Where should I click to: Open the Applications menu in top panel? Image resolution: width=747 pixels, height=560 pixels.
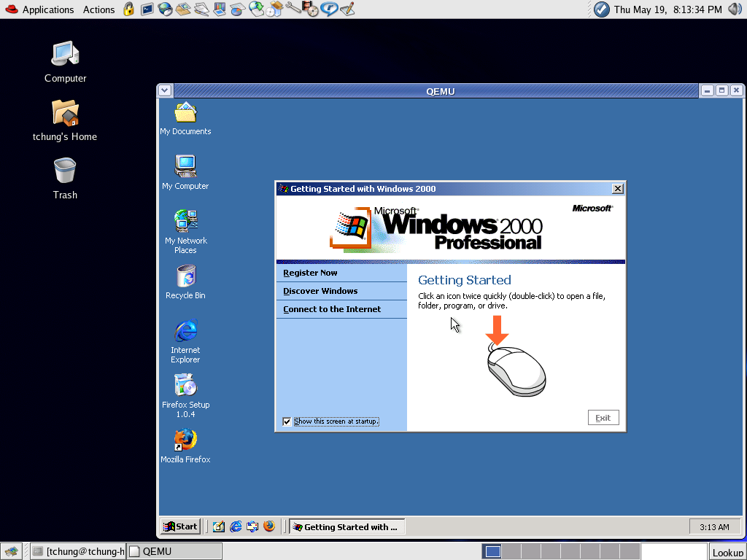(x=48, y=9)
